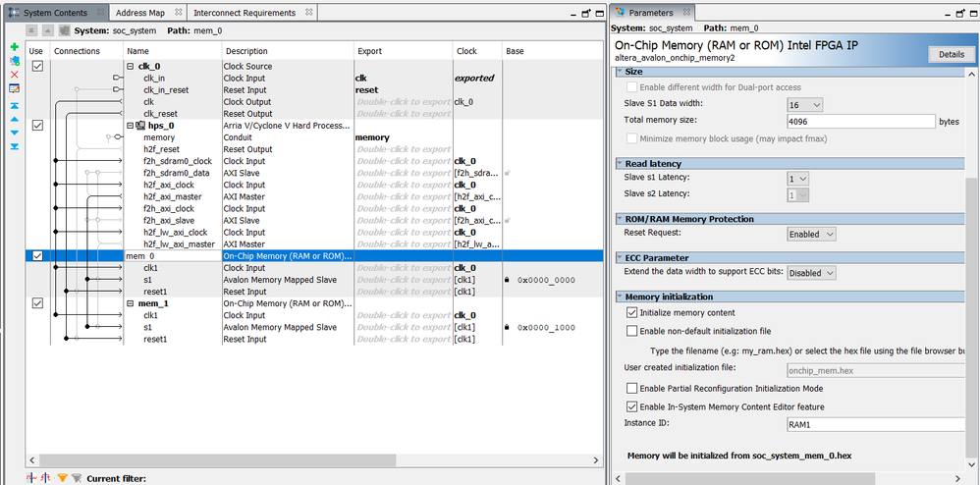The image size is (980, 485).
Task: Enable non-default initialization file checkbox
Action: [x=631, y=331]
